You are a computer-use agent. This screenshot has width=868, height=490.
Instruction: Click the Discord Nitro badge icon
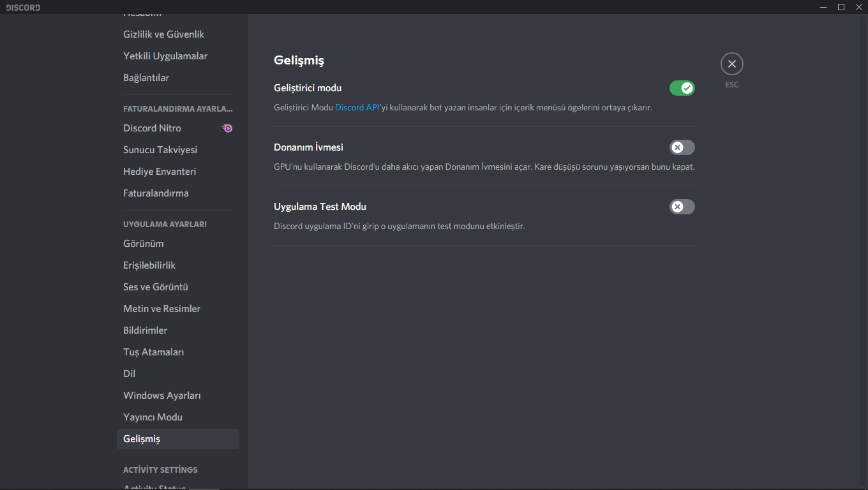227,128
